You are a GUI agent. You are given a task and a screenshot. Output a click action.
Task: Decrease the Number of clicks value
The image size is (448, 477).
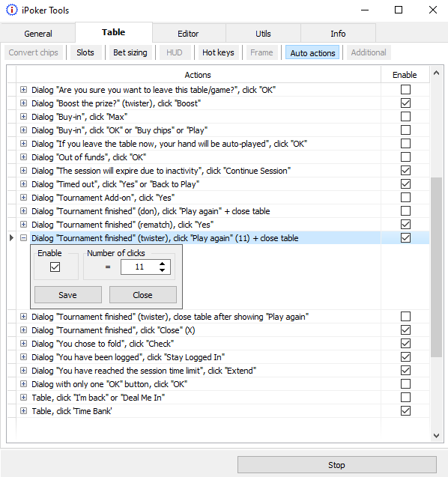tap(163, 270)
